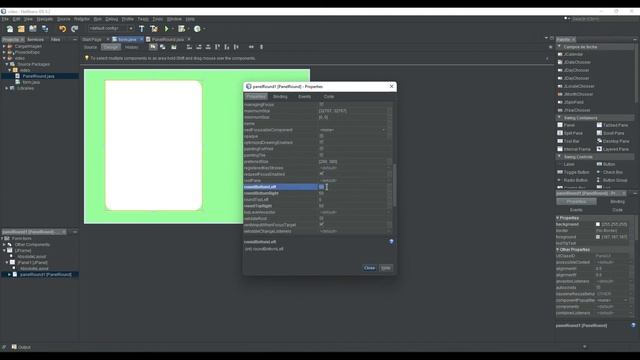Switch to History view button

[x=131, y=47]
